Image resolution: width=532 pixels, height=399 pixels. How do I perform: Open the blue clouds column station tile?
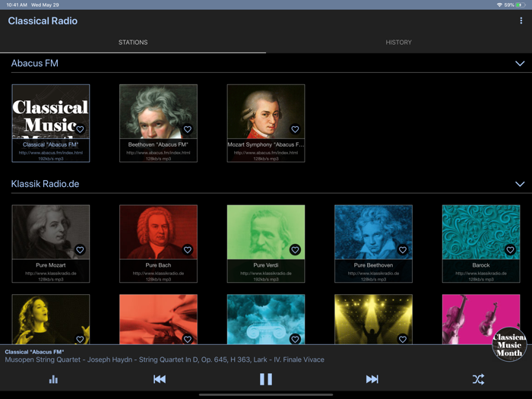click(266, 319)
